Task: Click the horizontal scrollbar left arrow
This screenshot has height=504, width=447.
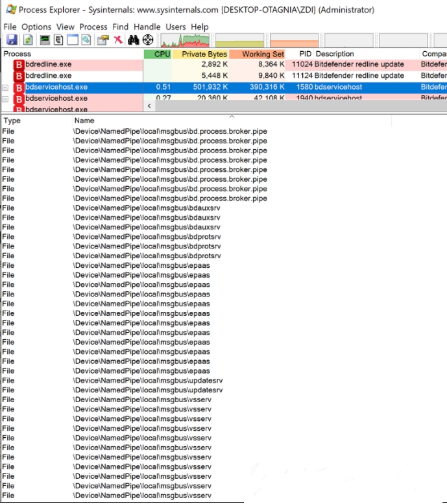Action: click(x=149, y=106)
